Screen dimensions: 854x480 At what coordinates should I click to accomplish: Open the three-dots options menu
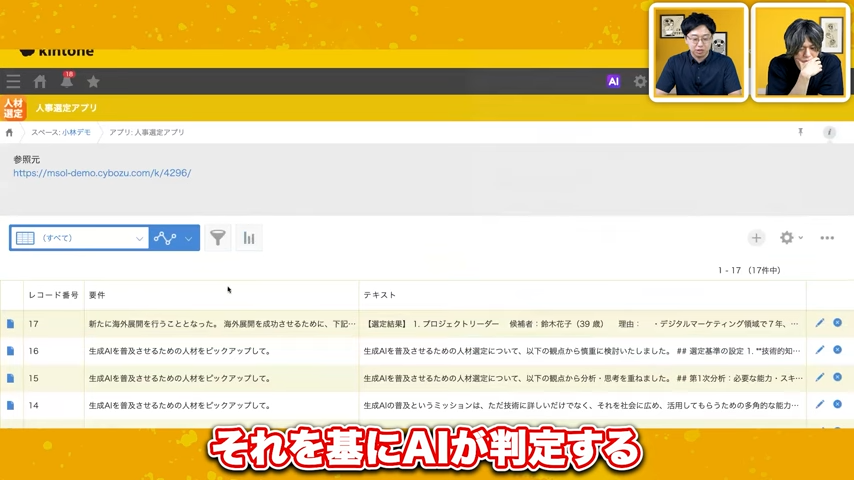pos(827,238)
